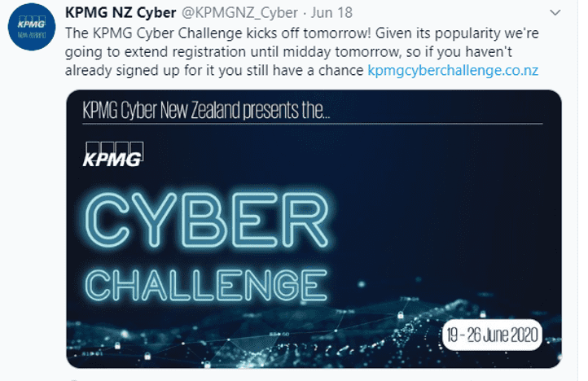Click the KPMG logo inside the banner
Image resolution: width=588 pixels, height=381 pixels.
pyautogui.click(x=112, y=155)
